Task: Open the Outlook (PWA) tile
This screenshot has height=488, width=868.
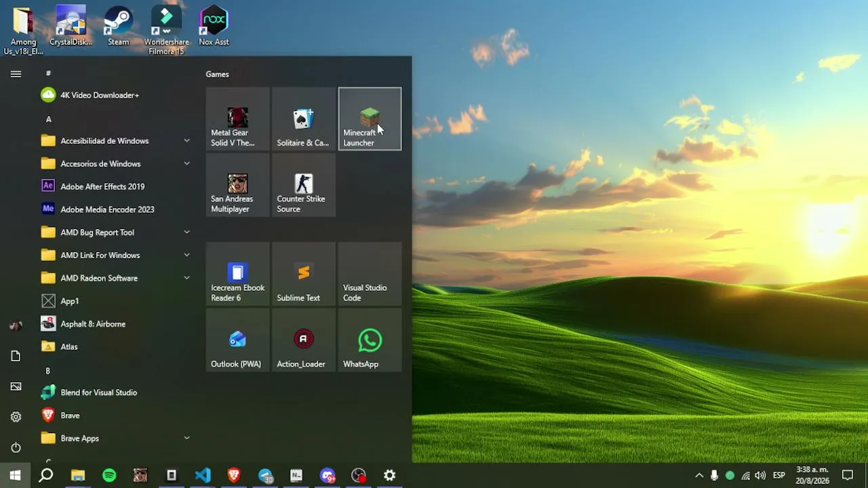Action: [x=237, y=340]
